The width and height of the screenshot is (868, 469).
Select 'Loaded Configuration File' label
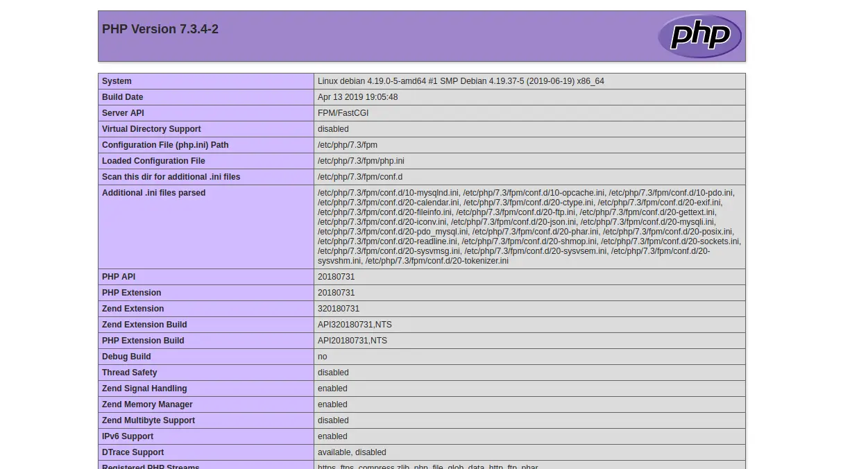(153, 161)
